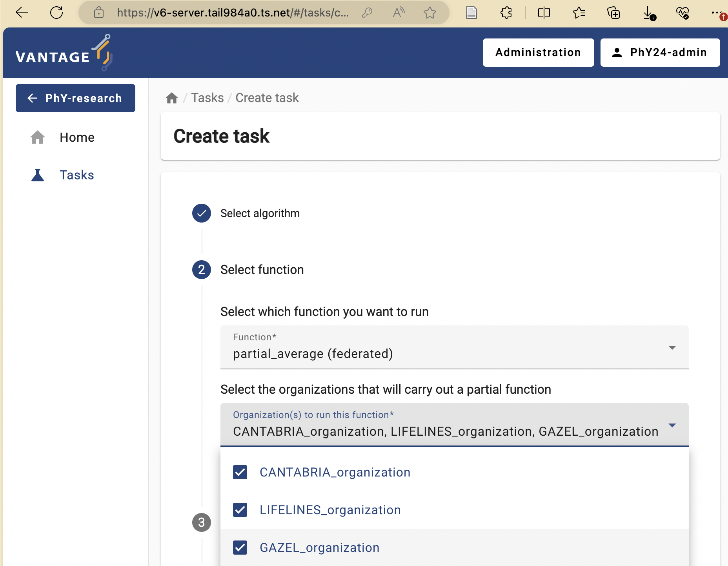The height and width of the screenshot is (566, 728).
Task: Click the selected organizations field
Action: coord(454,425)
